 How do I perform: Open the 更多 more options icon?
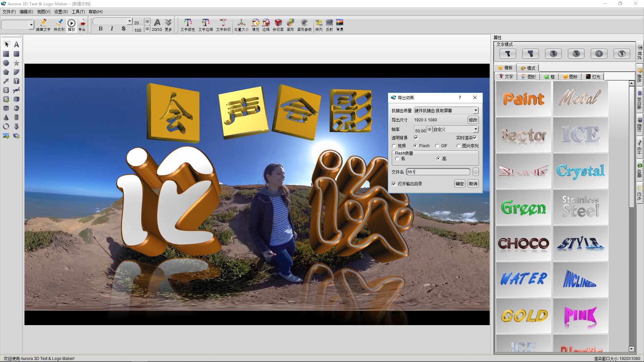tap(168, 25)
